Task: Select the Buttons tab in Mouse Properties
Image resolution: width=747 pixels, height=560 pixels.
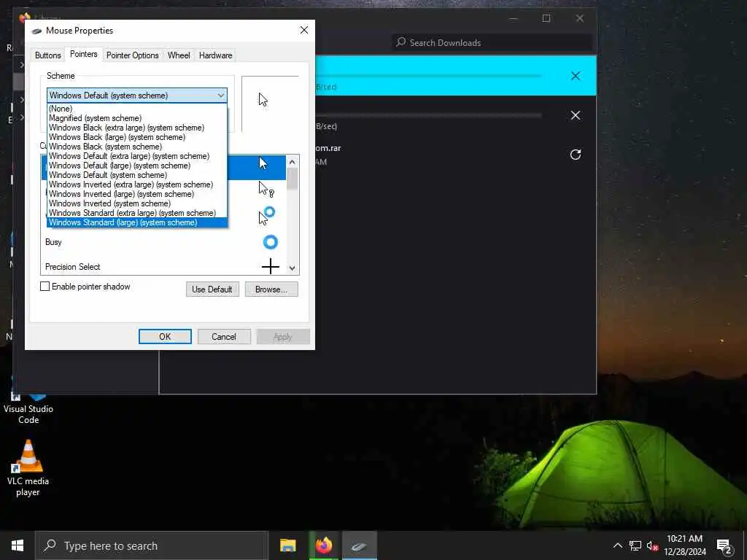Action: pyautogui.click(x=47, y=55)
